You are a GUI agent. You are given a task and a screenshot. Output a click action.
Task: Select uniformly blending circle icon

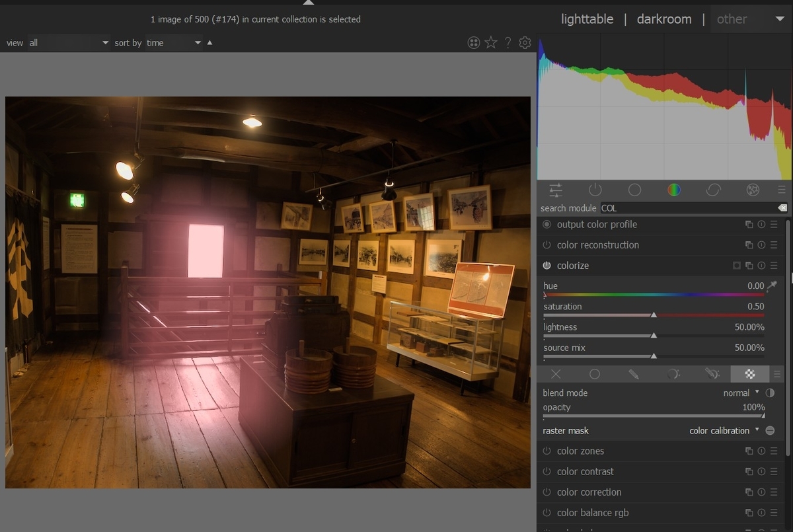tap(595, 374)
